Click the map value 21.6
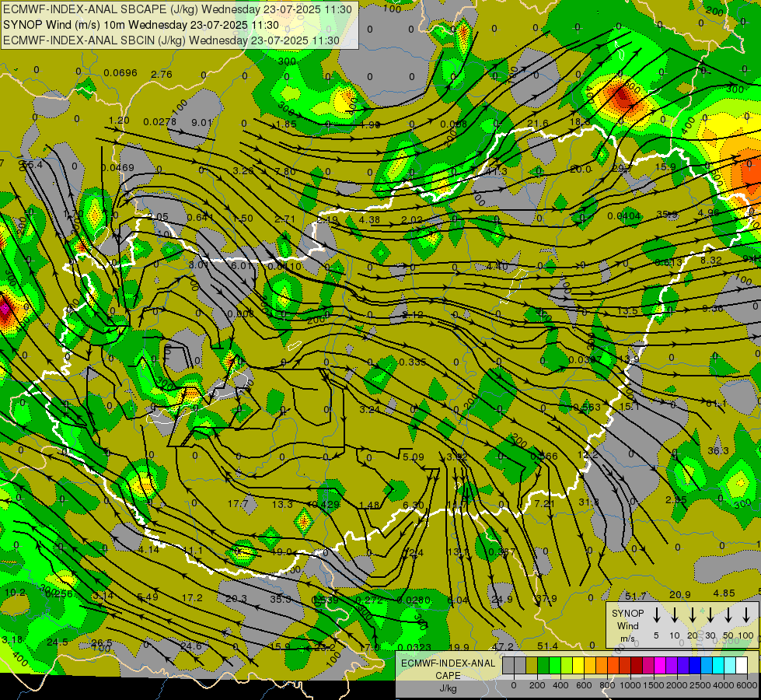Viewport: 761px width, 700px height. pyautogui.click(x=538, y=124)
